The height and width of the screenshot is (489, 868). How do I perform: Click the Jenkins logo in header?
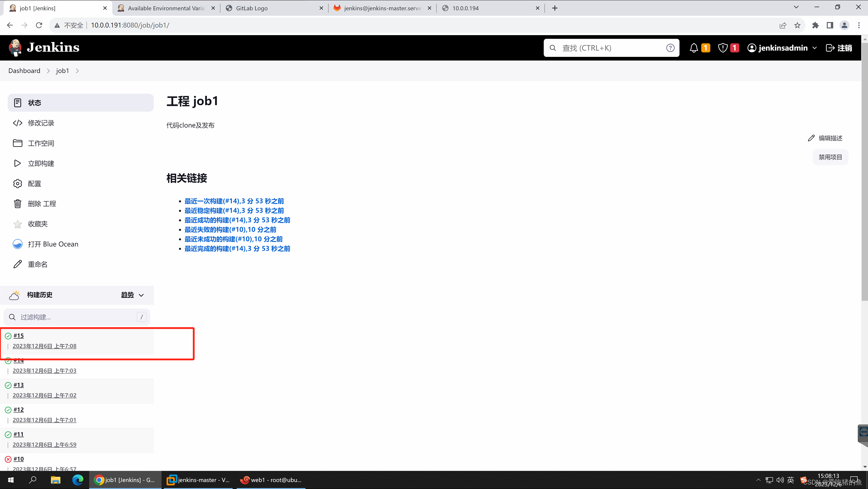[x=44, y=48]
